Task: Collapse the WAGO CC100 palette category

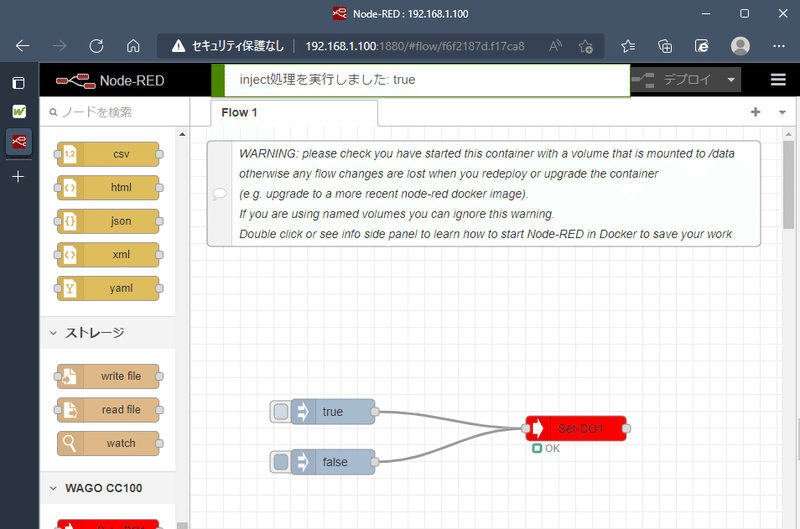Action: click(x=108, y=488)
